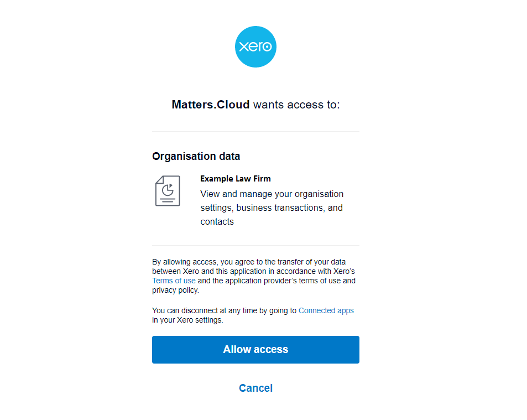The height and width of the screenshot is (420, 527).
Task: Click the Xero logo circle
Action: (x=255, y=46)
